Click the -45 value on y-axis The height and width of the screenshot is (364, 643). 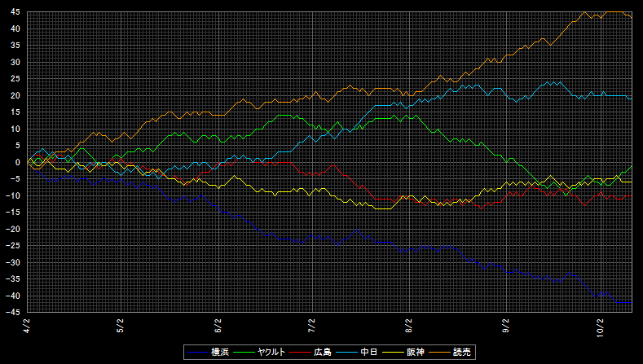pos(13,313)
